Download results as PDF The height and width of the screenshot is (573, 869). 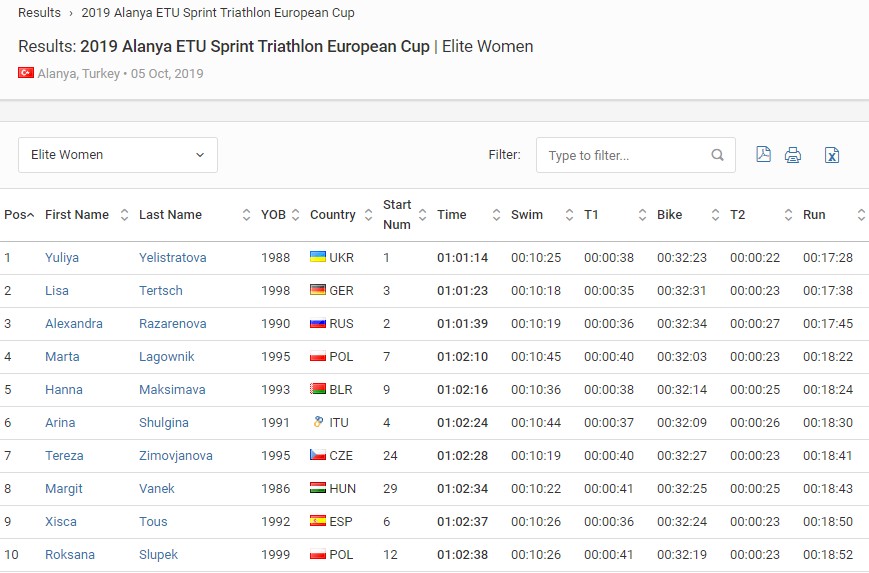click(763, 155)
